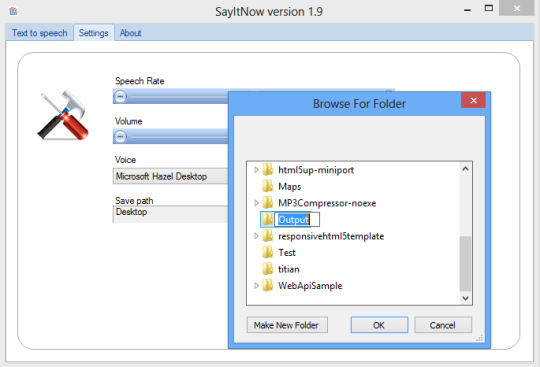Select the WebApiSample folder icon

(x=268, y=285)
